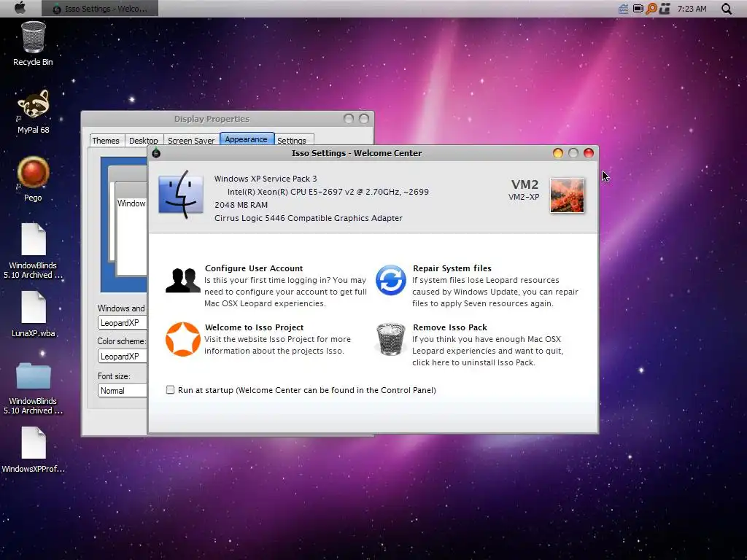Click Cirrus Logic 5446 graphics adapter text
This screenshot has width=747, height=560.
point(309,218)
